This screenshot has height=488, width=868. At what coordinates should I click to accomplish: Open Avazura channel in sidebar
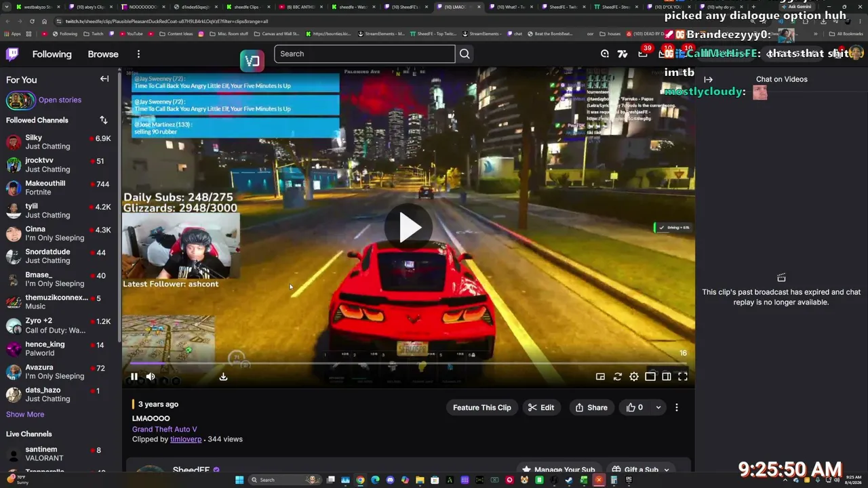click(60, 371)
